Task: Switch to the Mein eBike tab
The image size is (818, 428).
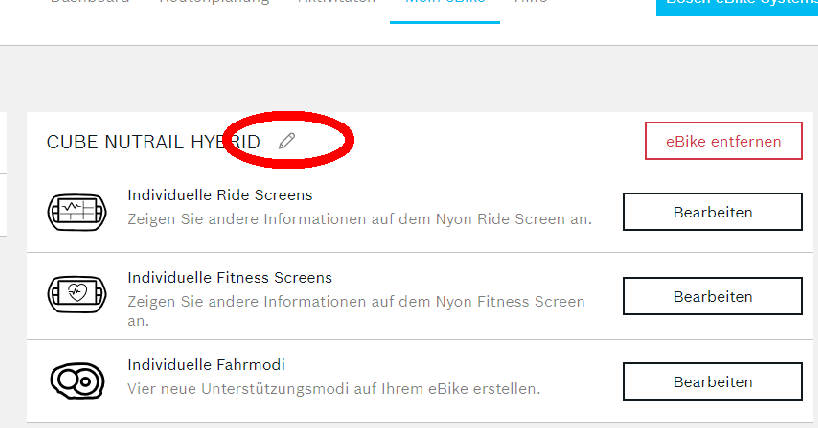Action: click(444, 3)
